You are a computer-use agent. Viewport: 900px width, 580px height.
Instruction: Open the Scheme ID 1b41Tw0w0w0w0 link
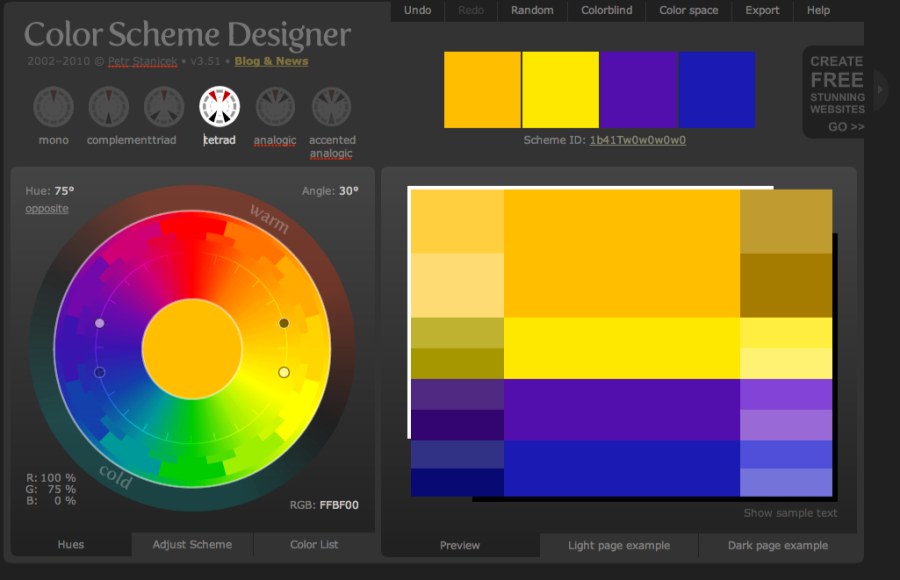pos(638,140)
